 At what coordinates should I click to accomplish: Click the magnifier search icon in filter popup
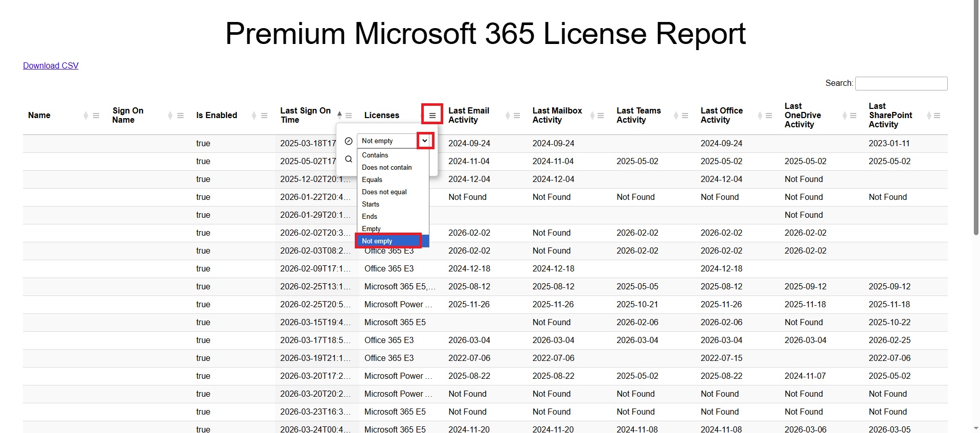pos(349,159)
